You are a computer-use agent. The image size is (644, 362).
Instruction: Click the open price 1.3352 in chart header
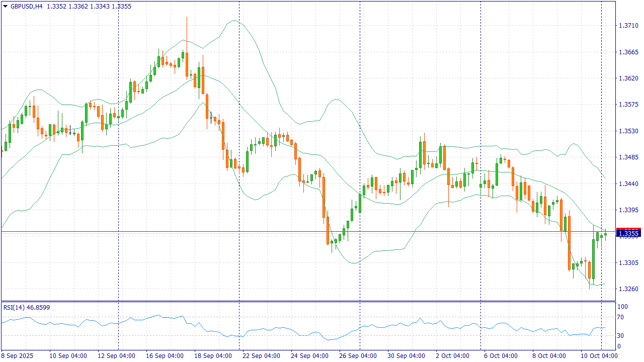coord(56,7)
